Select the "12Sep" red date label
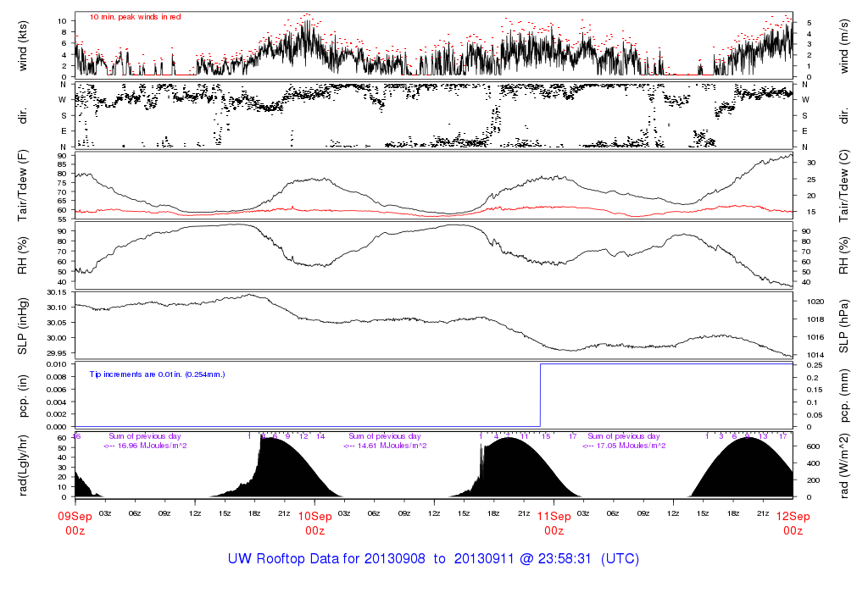This screenshot has height=593, width=868. [x=793, y=517]
